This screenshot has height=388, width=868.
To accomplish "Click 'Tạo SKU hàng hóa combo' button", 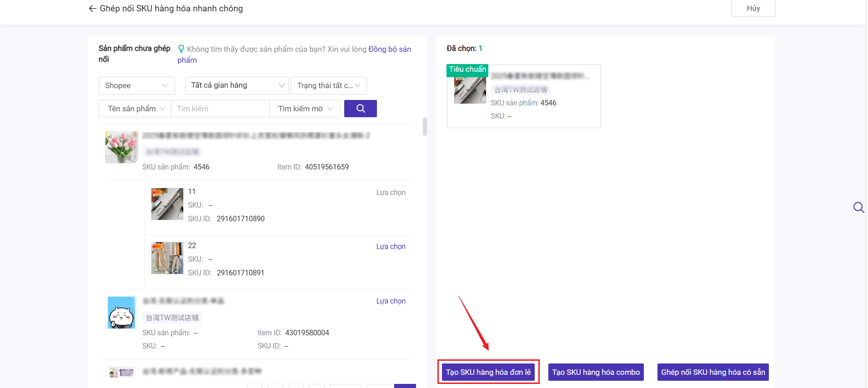I will [x=596, y=372].
